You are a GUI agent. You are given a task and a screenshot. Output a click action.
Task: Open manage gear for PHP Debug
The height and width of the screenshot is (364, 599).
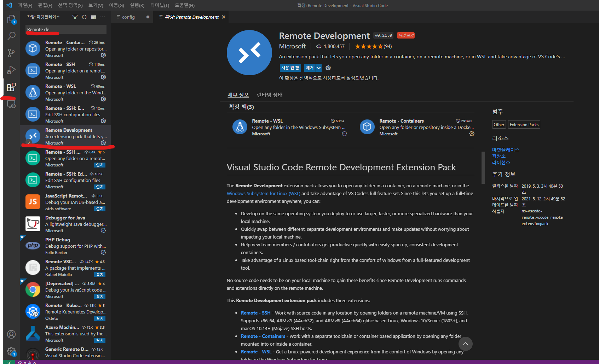click(x=103, y=252)
